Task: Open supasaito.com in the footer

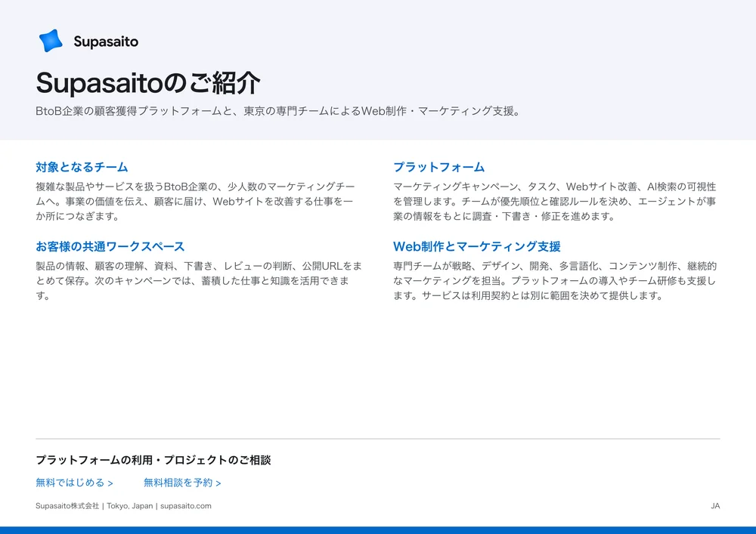Action: pos(186,506)
